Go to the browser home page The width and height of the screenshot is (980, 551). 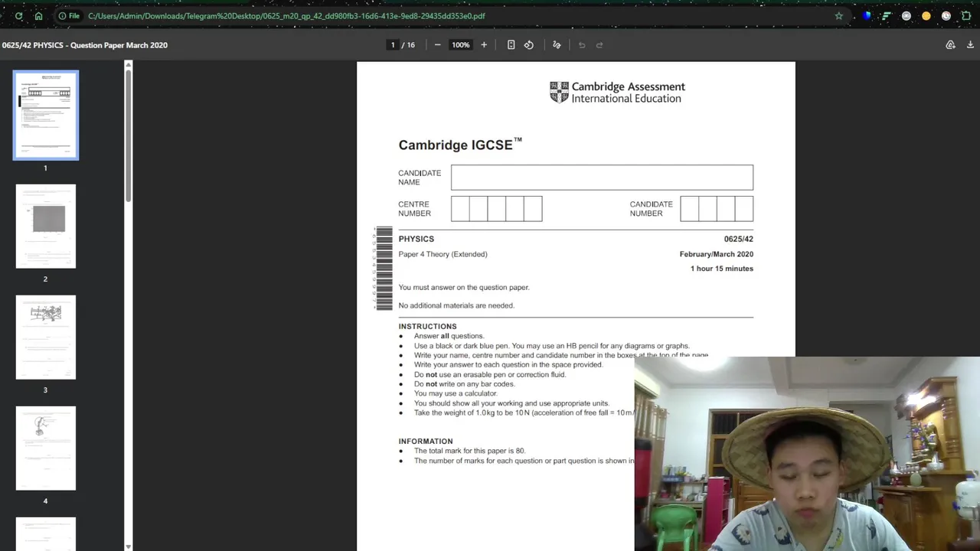[x=38, y=15]
